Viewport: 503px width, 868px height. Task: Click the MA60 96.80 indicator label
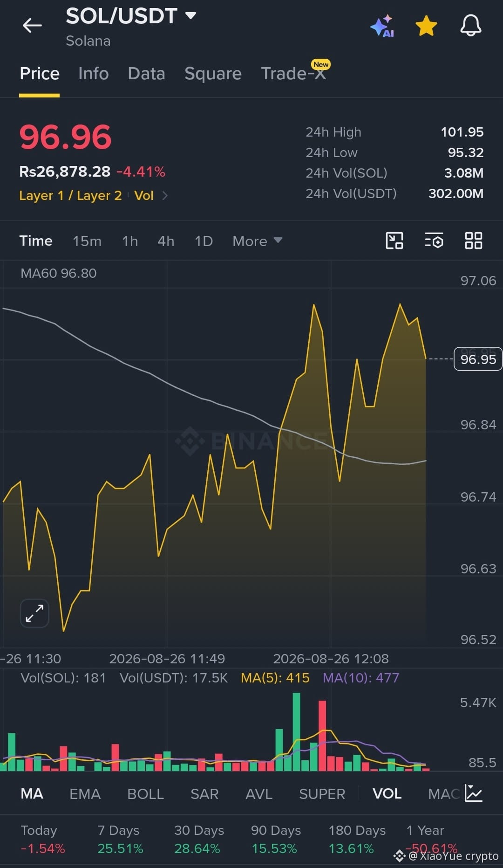pos(59,273)
